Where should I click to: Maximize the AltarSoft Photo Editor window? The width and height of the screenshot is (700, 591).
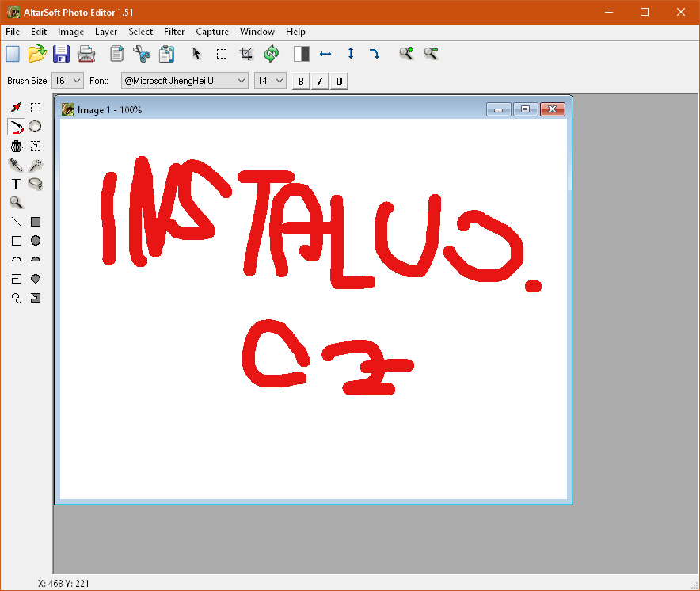tap(645, 12)
